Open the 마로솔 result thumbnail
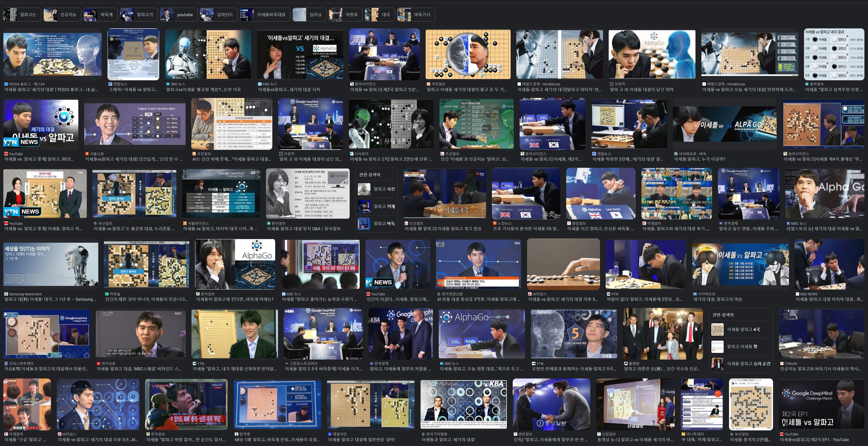This screenshot has width=868, height=446. tap(147, 264)
